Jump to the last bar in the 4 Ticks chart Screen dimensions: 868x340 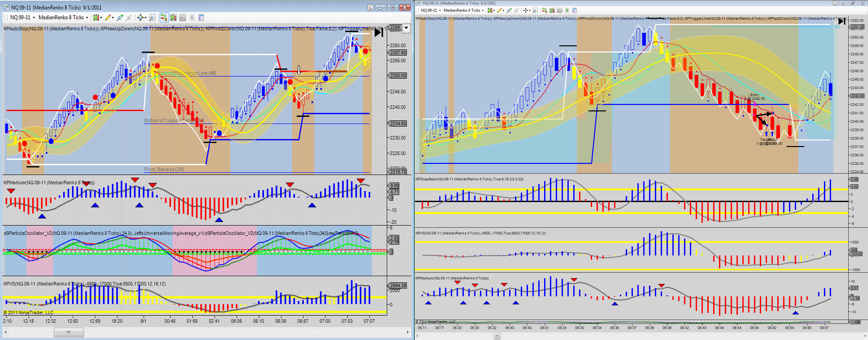coord(841,22)
